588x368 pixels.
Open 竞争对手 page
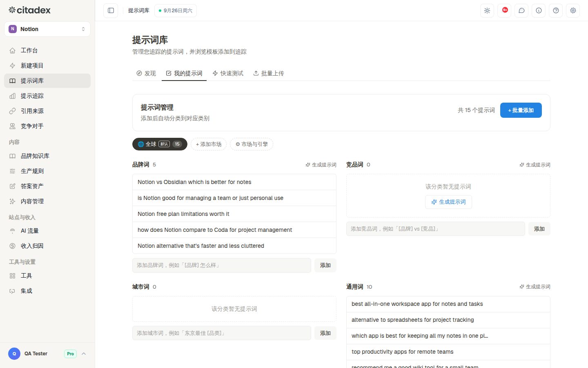pos(47,126)
